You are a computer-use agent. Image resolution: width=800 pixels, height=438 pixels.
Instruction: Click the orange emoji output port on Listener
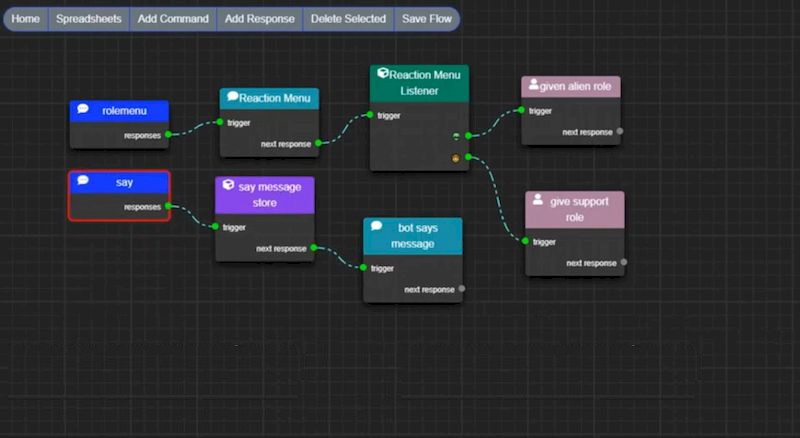point(468,157)
